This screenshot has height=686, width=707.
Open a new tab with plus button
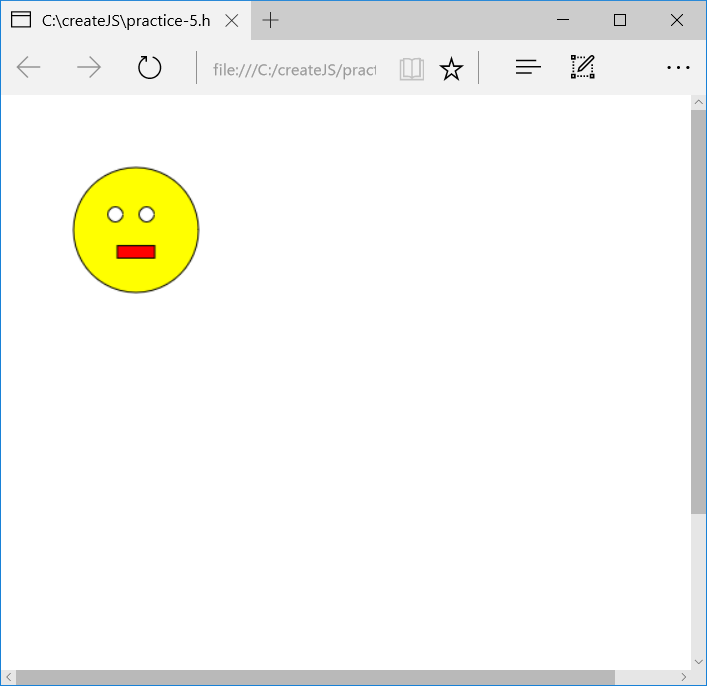click(270, 20)
